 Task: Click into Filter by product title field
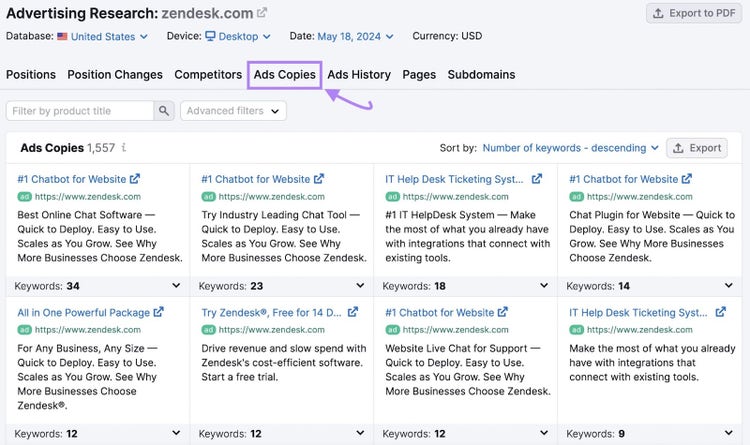click(80, 111)
